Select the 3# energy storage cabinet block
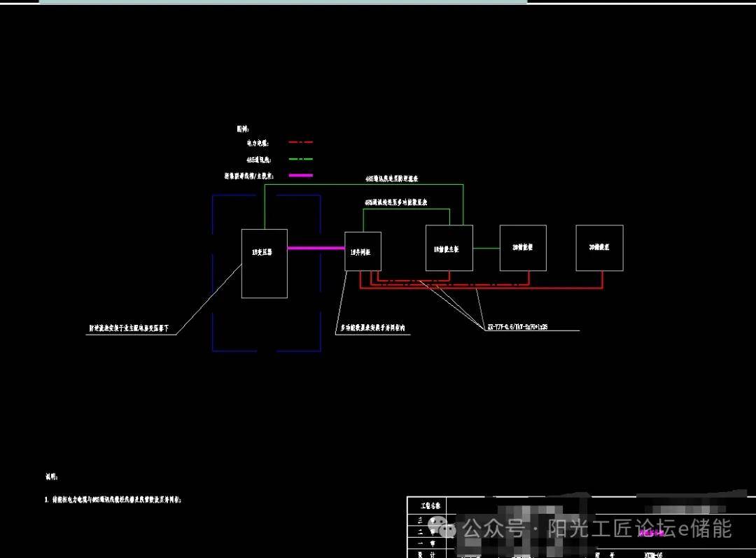Screen dimensions: 756x558 click(599, 248)
